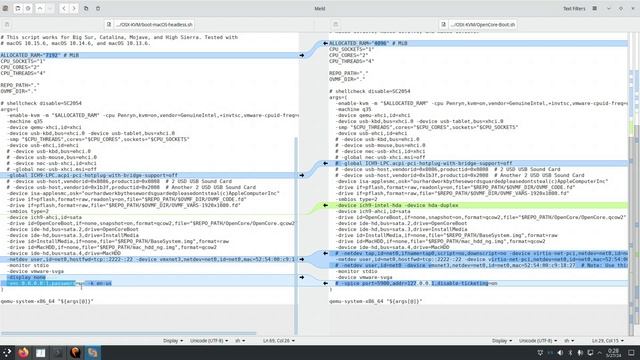Screen dimensions: 640x360
Task: Click left pane vertical scrollbar
Action: [296, 236]
